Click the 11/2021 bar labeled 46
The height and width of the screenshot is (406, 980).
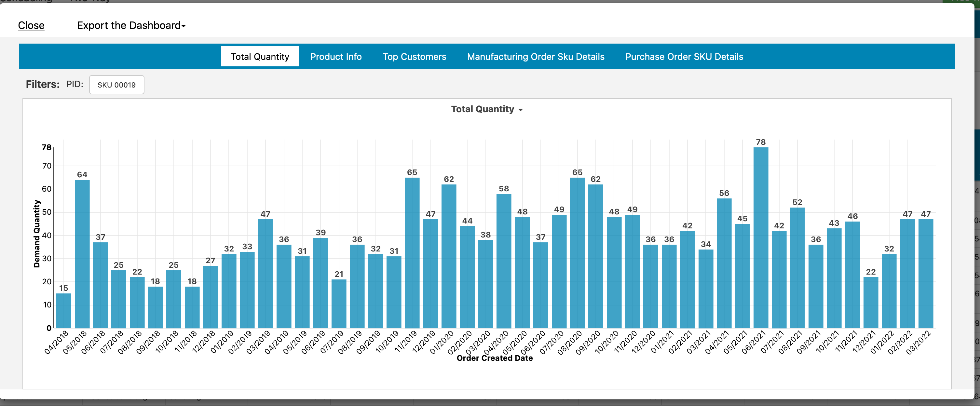point(852,275)
